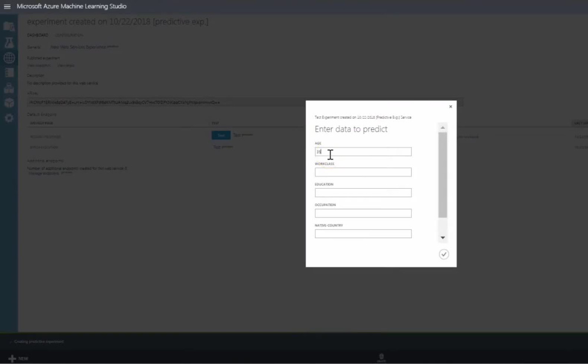Open Settings gear icon in sidebar
Viewport: 588px width, 364px height.
(9, 118)
